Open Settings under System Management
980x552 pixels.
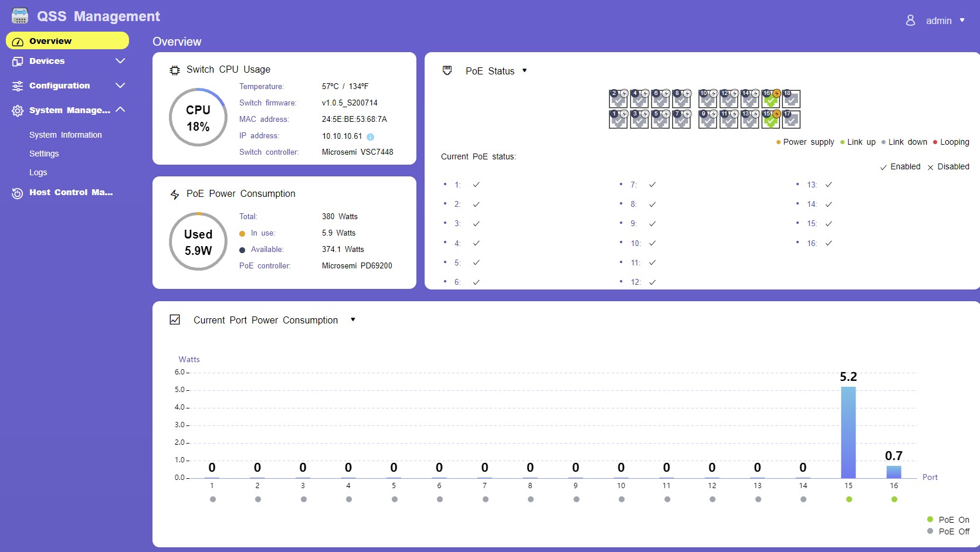[44, 154]
